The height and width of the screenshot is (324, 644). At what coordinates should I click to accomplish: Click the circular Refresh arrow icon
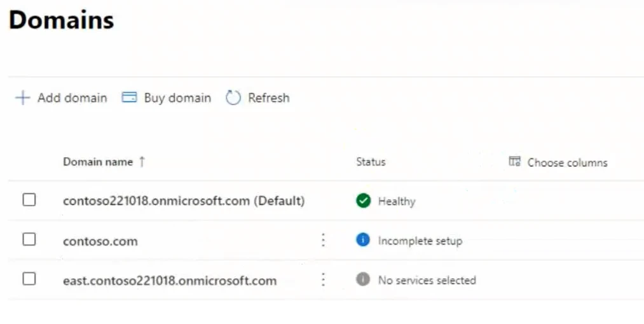click(x=233, y=97)
